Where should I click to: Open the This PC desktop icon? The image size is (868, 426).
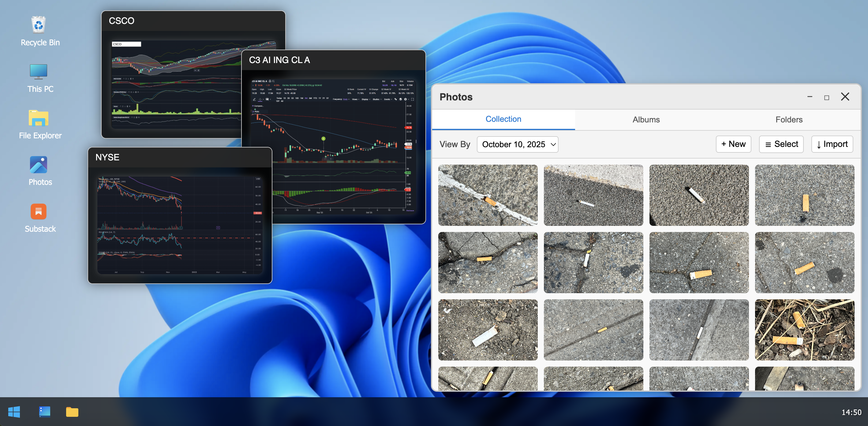(39, 77)
